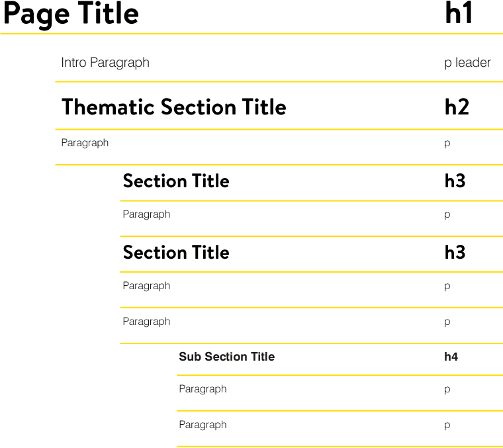Click the last Paragraph at the bottom

(203, 425)
